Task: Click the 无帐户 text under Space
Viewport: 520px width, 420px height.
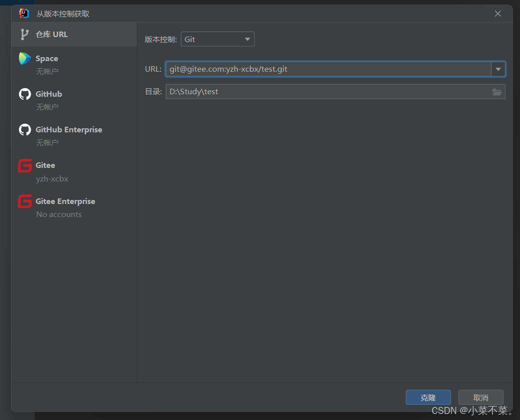Action: coord(47,71)
